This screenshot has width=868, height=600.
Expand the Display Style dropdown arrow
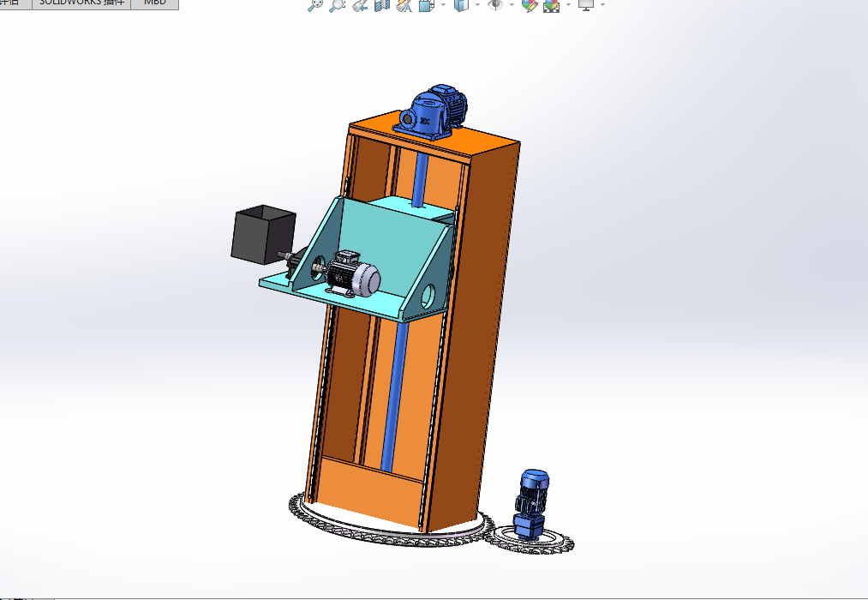[478, 5]
